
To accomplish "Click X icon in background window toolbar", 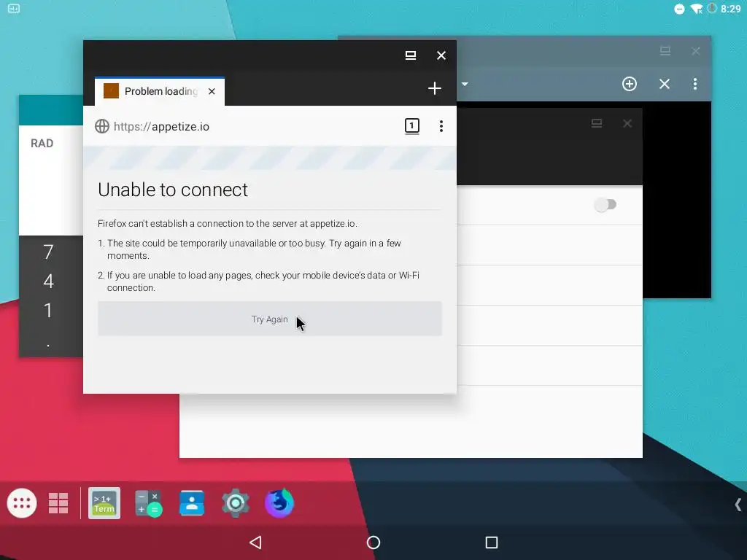I will coord(665,84).
